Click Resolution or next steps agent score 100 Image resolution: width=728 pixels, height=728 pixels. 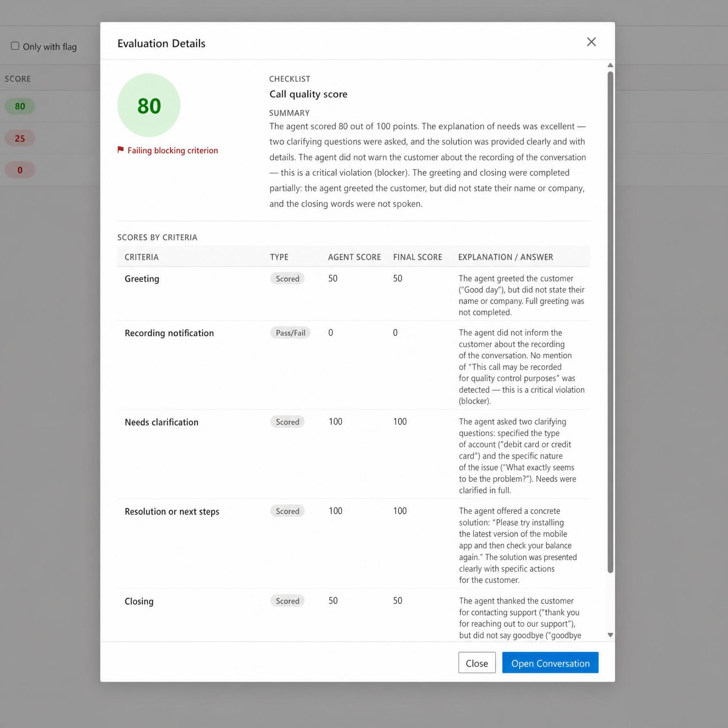coord(336,511)
